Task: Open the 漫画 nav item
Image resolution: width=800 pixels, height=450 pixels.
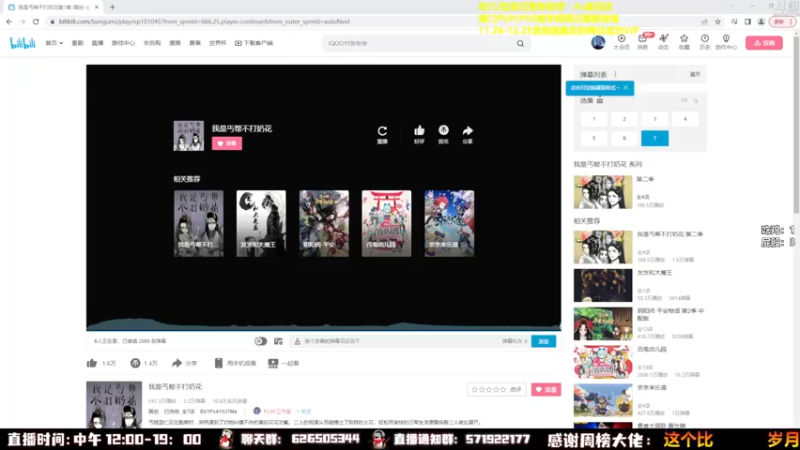Action: tap(175, 43)
